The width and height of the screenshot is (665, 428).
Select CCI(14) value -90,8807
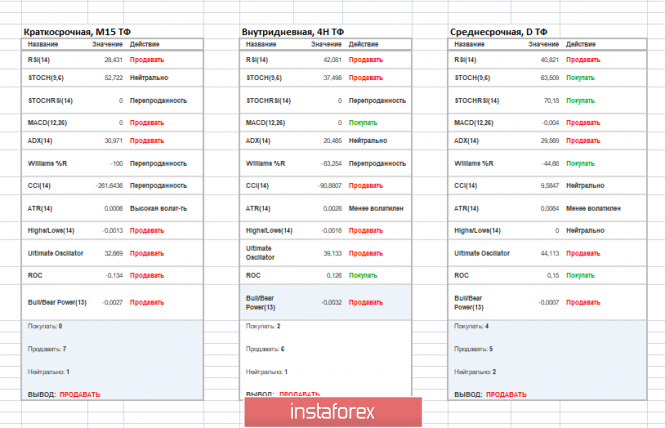330,185
